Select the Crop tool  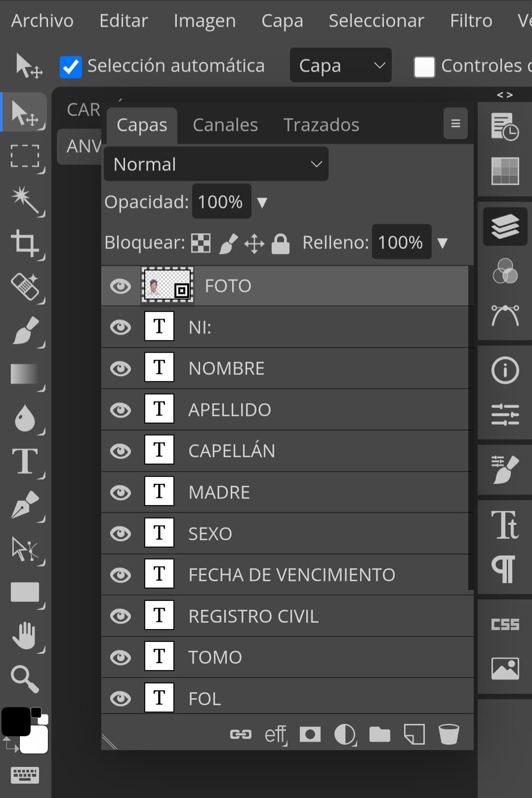(x=25, y=243)
